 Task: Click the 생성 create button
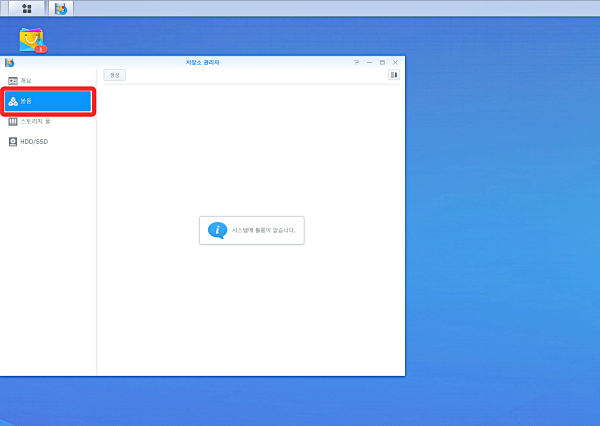(114, 75)
